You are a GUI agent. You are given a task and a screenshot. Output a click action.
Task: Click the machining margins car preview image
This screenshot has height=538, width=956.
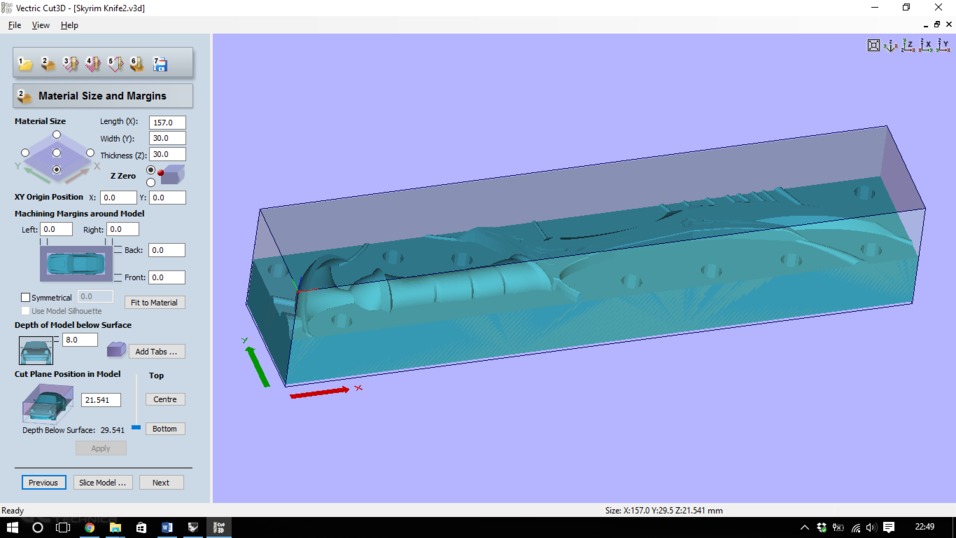pos(76,264)
